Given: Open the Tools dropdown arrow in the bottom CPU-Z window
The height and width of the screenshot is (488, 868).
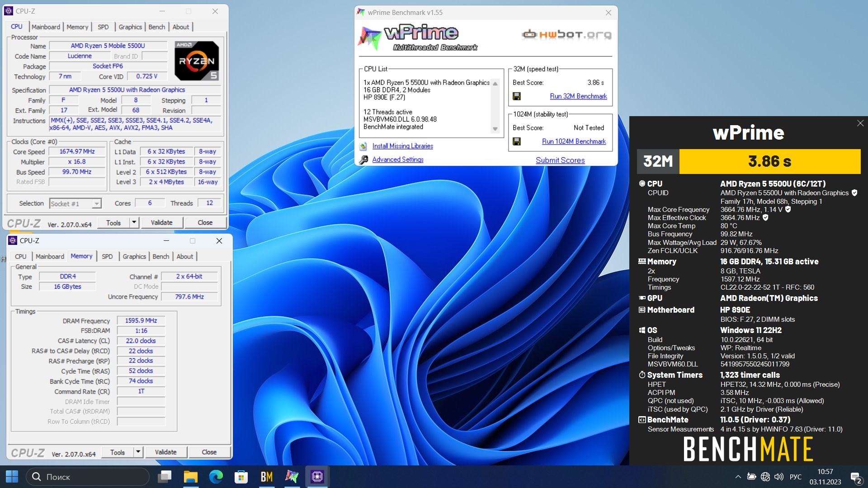Looking at the screenshot, I should [138, 452].
